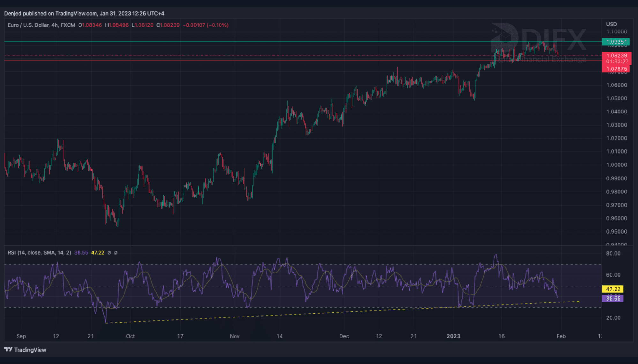Click the Oct label on time axis

click(x=130, y=336)
